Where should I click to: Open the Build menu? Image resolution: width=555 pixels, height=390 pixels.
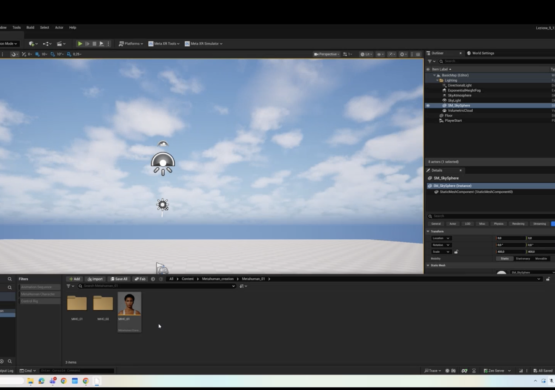[30, 27]
